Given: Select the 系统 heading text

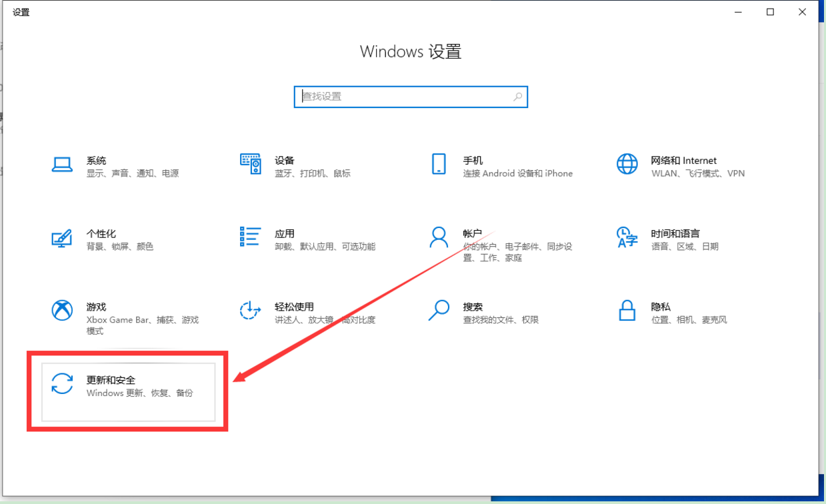Looking at the screenshot, I should [96, 161].
